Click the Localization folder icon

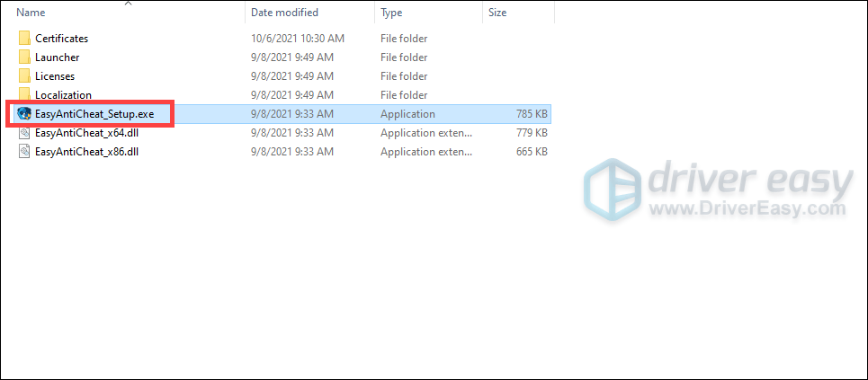23,94
